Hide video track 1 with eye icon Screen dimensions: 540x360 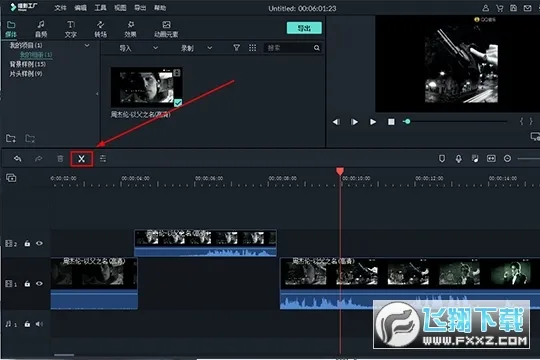pyautogui.click(x=39, y=284)
